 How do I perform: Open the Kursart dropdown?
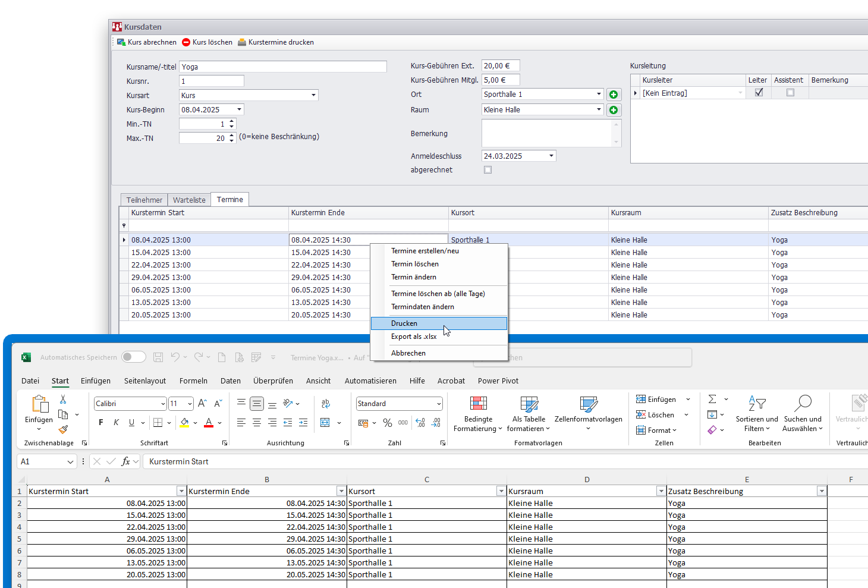pyautogui.click(x=313, y=96)
